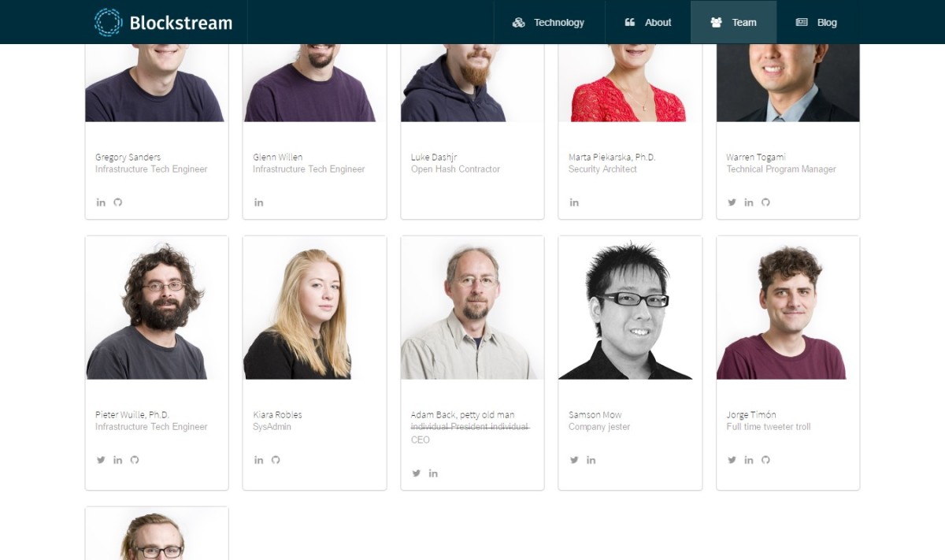The image size is (945, 560).
Task: Visit Marta Piekarska's LinkedIn icon
Action: click(x=574, y=202)
